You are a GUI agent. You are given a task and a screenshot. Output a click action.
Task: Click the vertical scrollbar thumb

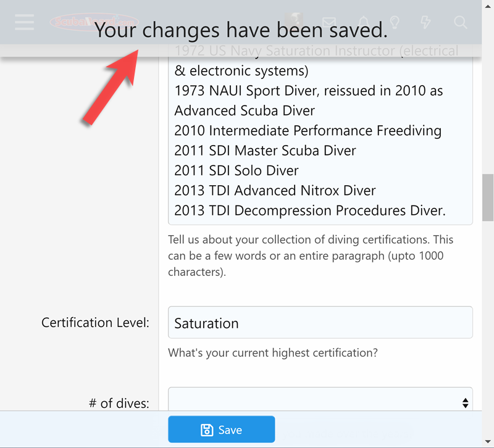[488, 197]
